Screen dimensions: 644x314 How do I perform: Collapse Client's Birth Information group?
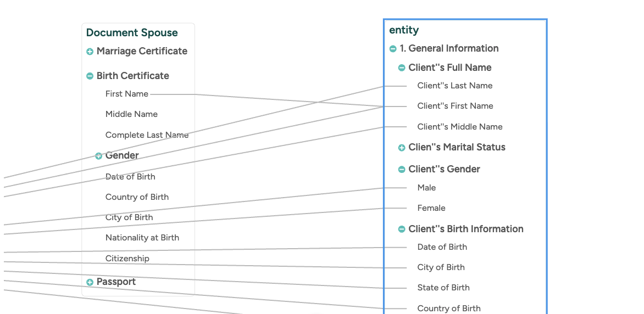(x=402, y=229)
